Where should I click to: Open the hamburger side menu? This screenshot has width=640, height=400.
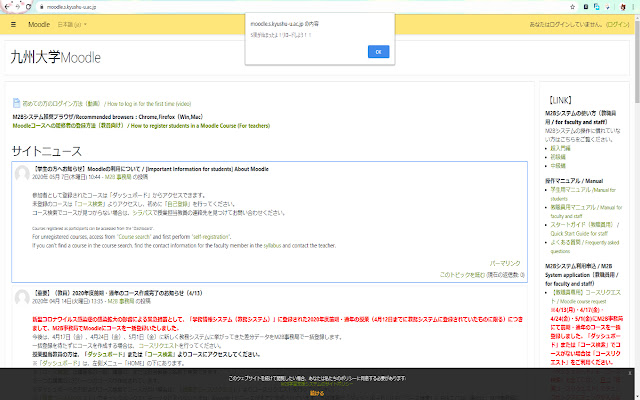[14, 22]
